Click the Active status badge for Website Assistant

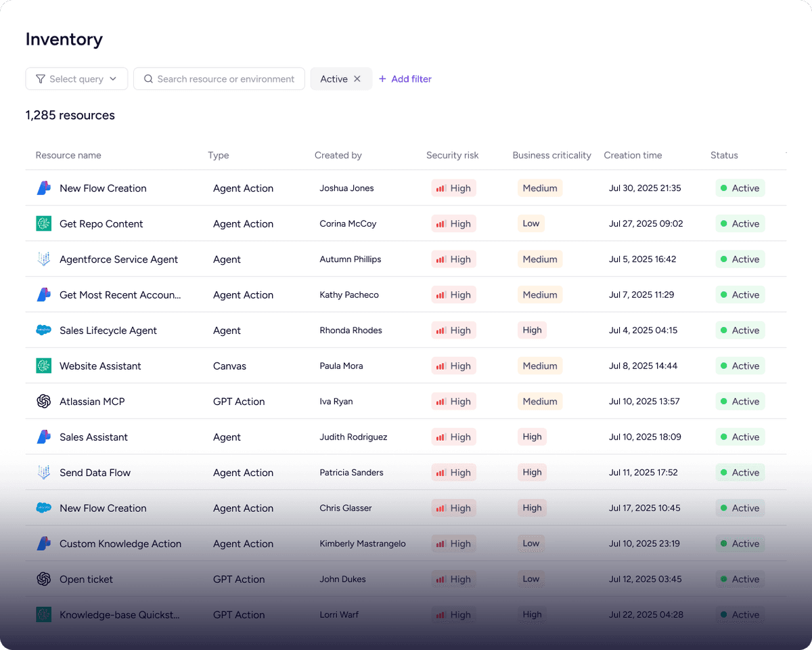click(x=740, y=366)
